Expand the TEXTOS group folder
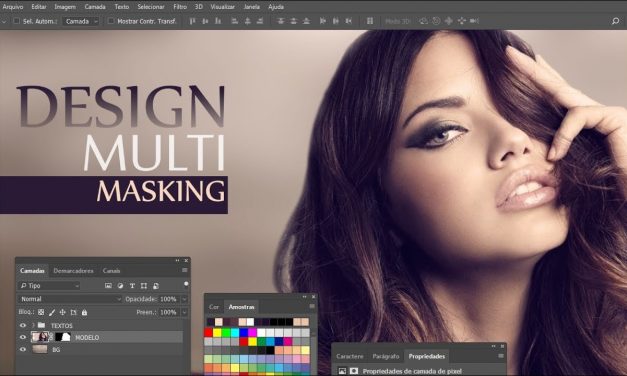The image size is (627, 376). [33, 326]
